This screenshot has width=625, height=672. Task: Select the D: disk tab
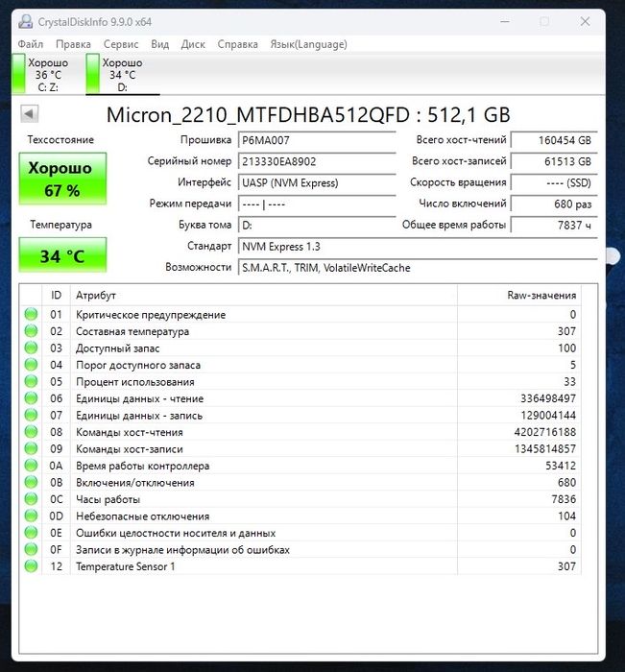coord(122,74)
